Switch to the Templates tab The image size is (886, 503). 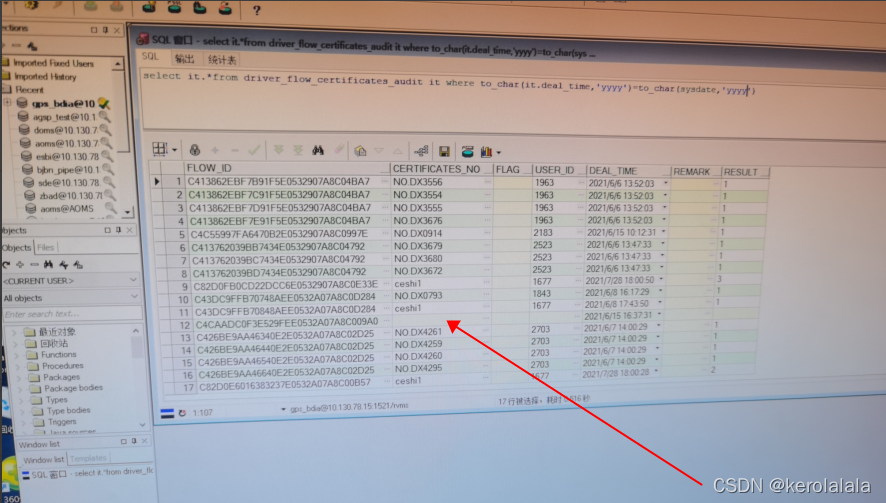pos(88,458)
